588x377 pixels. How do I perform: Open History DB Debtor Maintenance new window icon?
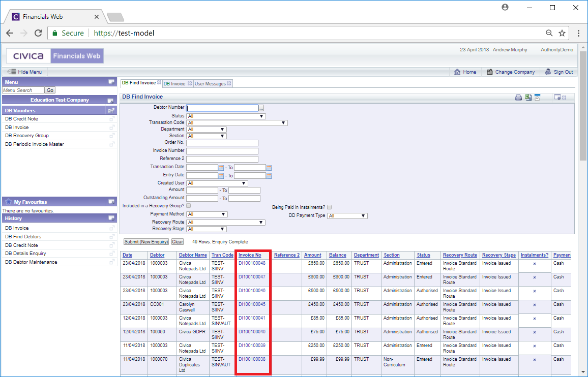pyautogui.click(x=112, y=262)
